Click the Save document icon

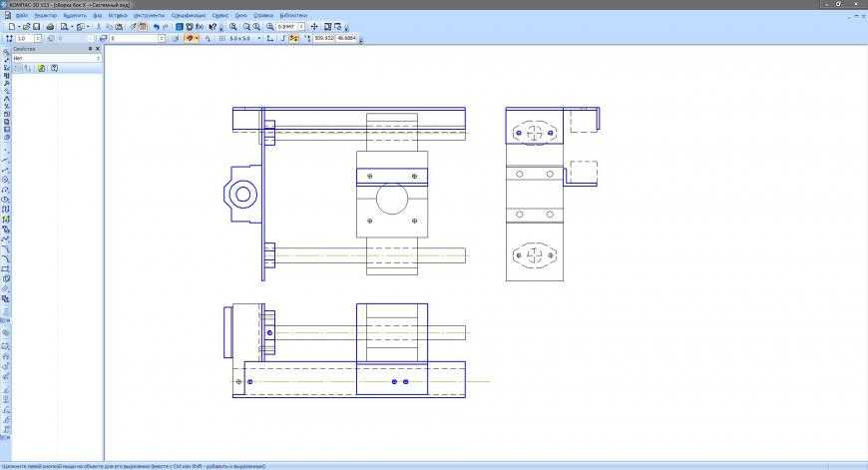tap(37, 27)
